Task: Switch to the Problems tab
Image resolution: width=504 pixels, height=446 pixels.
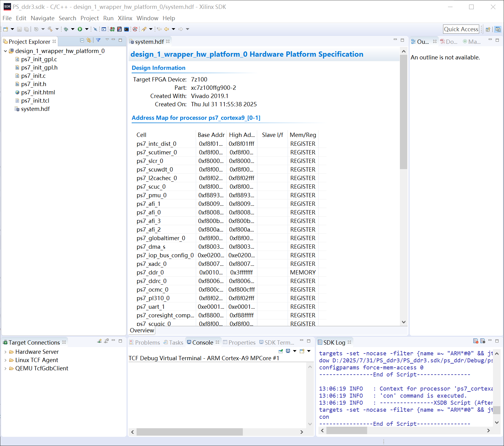Action: click(x=145, y=342)
